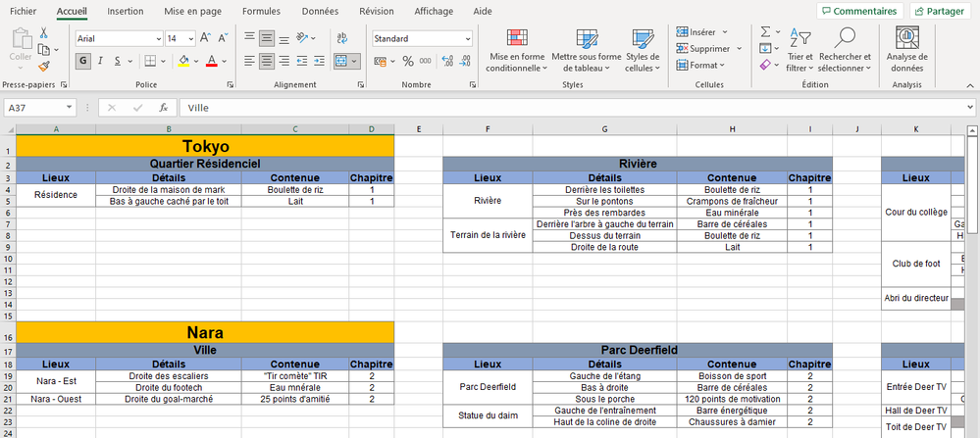Open Analyse de données
980x438 pixels.
906,49
